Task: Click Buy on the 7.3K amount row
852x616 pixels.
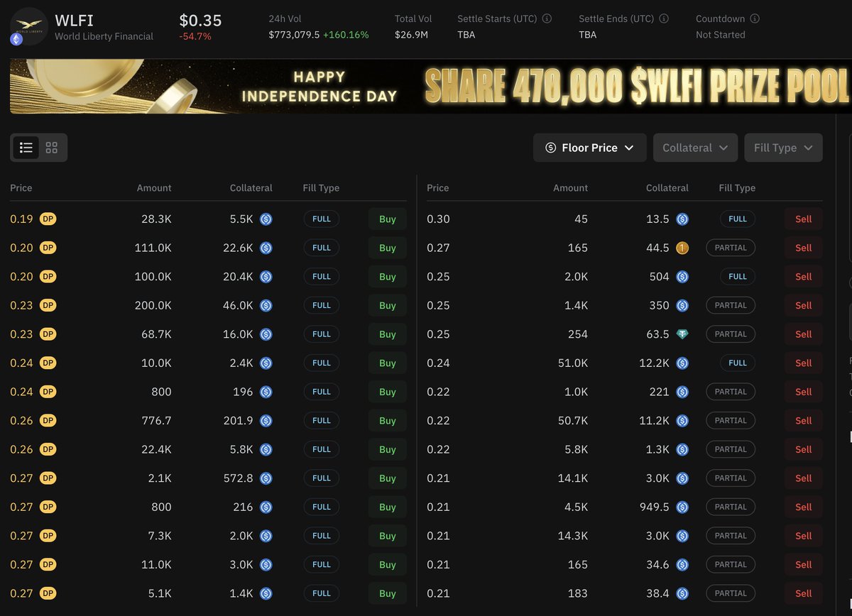Action: point(388,536)
